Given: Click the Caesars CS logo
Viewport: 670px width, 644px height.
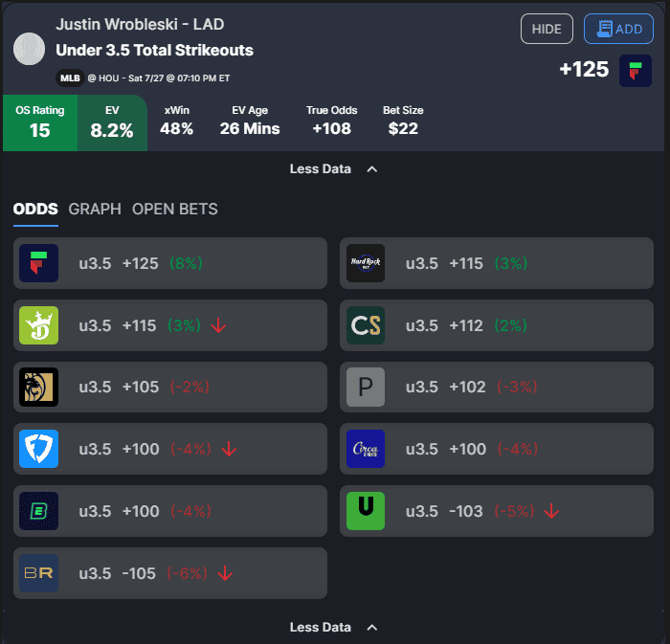Looking at the screenshot, I should [x=366, y=325].
